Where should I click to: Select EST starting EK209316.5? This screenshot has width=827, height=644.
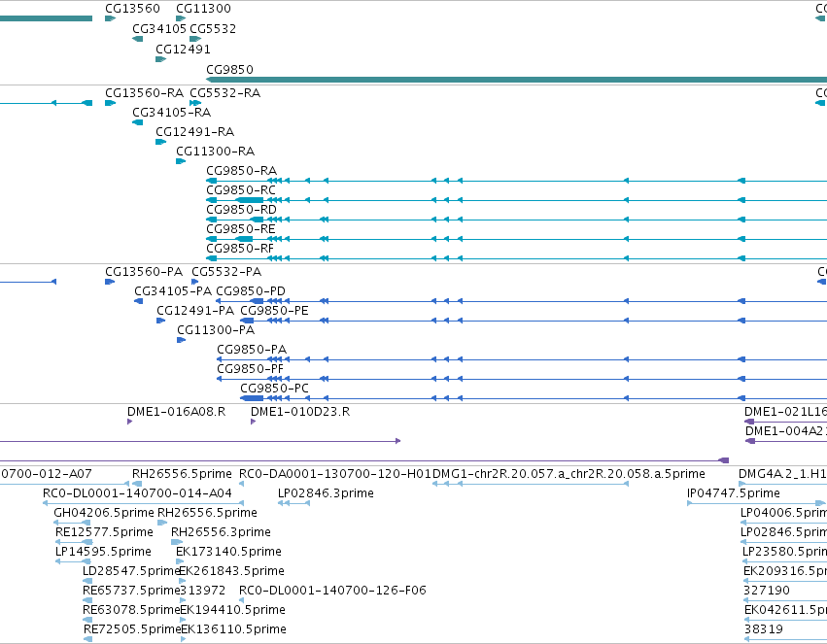coord(785,572)
